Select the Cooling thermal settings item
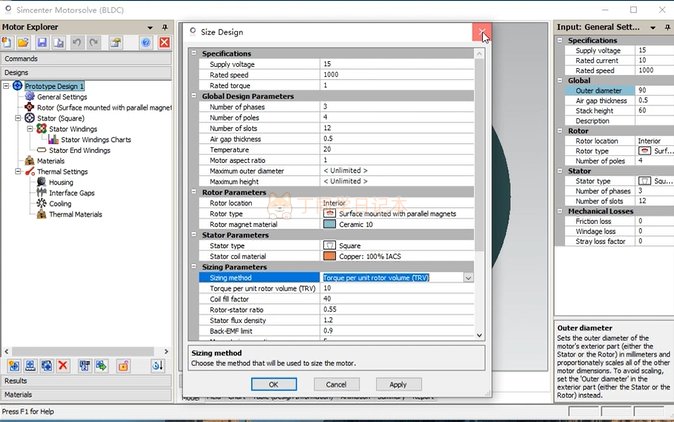 pyautogui.click(x=60, y=203)
